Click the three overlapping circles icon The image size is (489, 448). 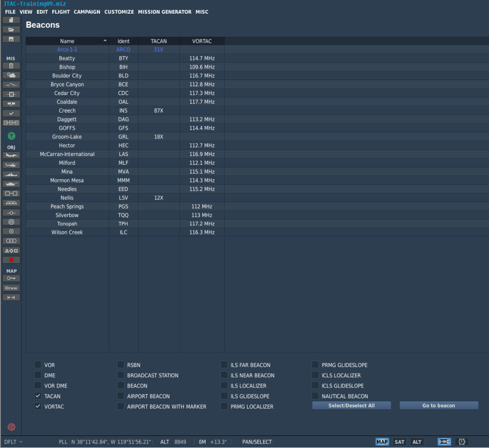point(11,241)
